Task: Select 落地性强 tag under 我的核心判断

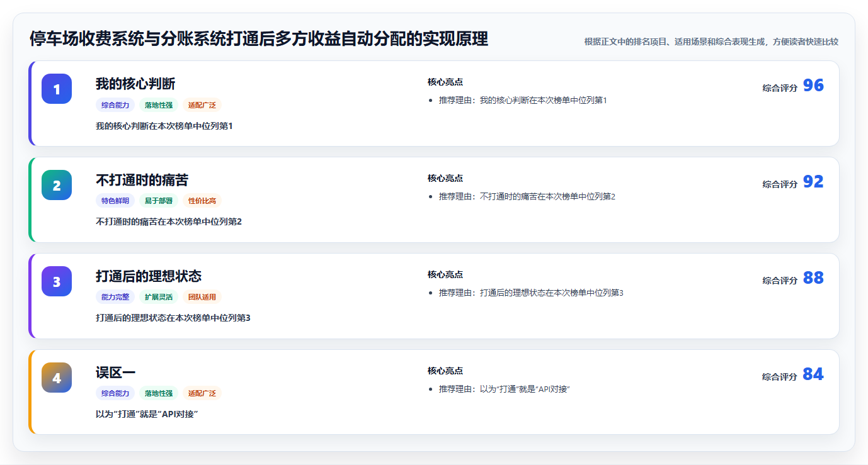Action: 159,105
